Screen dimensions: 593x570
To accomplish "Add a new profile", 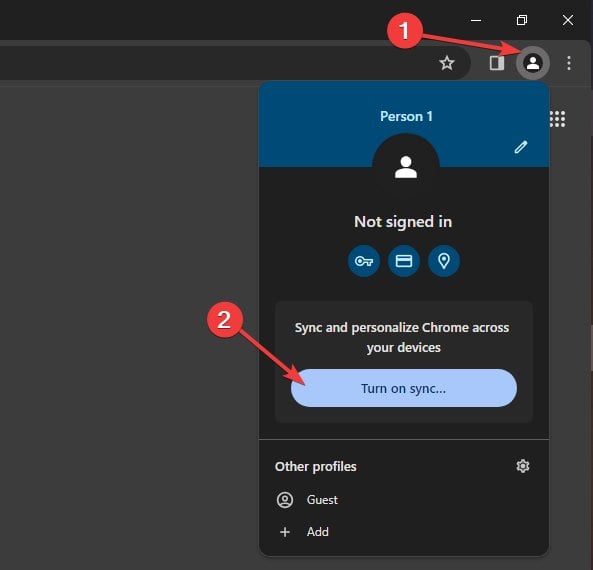I will tap(404, 532).
